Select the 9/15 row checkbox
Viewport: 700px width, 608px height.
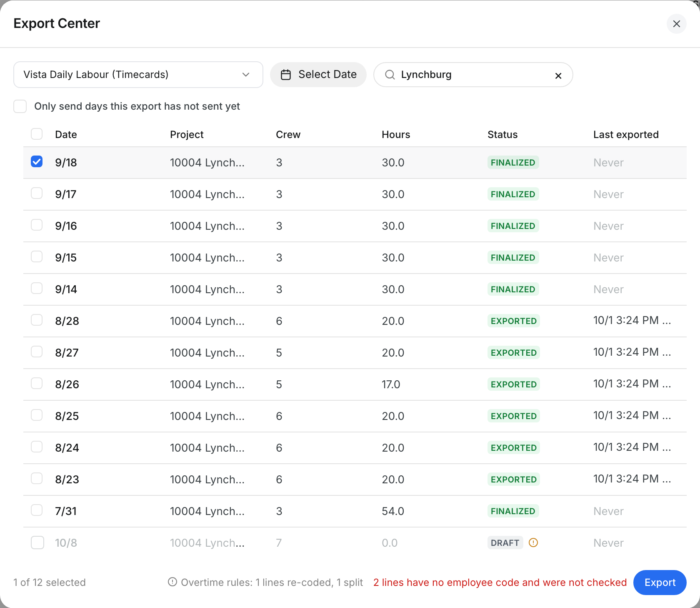click(37, 256)
